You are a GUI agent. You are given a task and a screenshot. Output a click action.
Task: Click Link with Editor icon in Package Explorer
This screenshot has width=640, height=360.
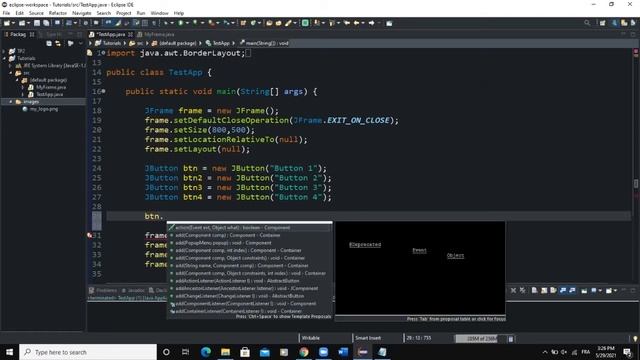[58, 43]
